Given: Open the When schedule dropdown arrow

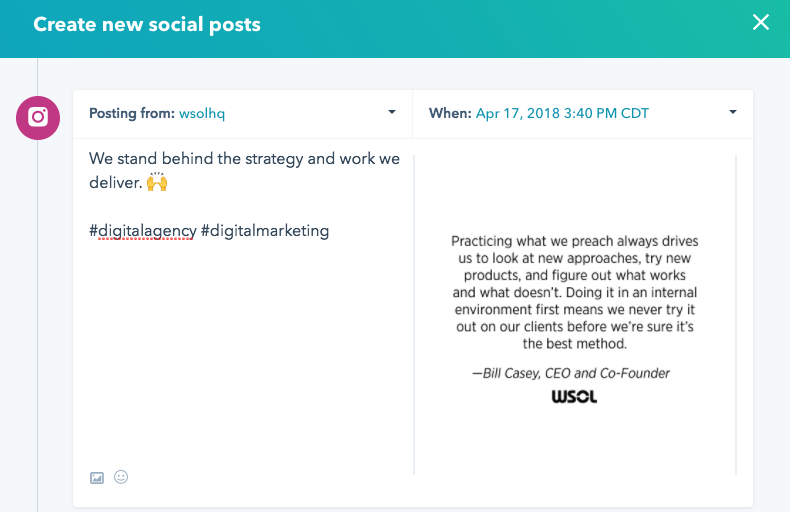Looking at the screenshot, I should pyautogui.click(x=733, y=112).
